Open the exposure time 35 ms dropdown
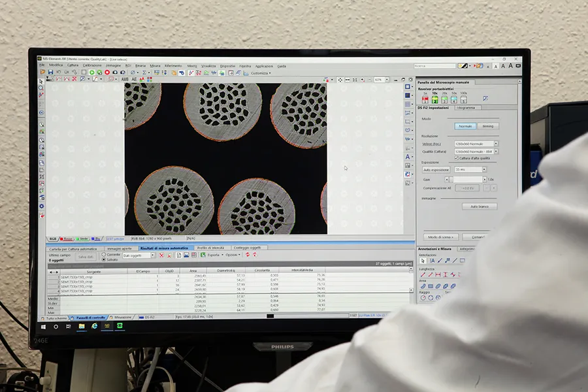Viewport: 588px width, 392px height. (484, 169)
